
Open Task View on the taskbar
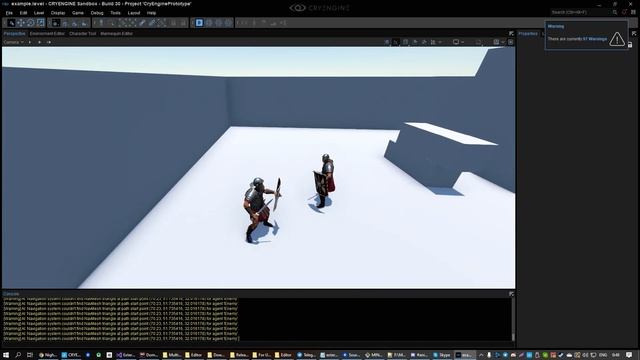30,355
